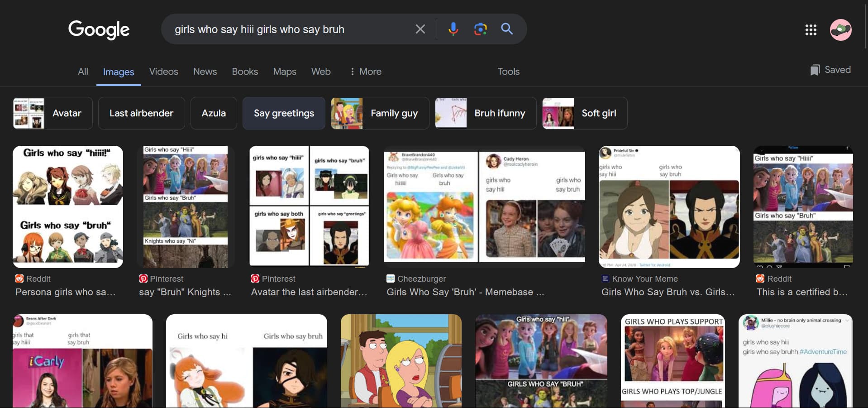Open Google Lens image search
This screenshot has height=408, width=868.
click(480, 29)
